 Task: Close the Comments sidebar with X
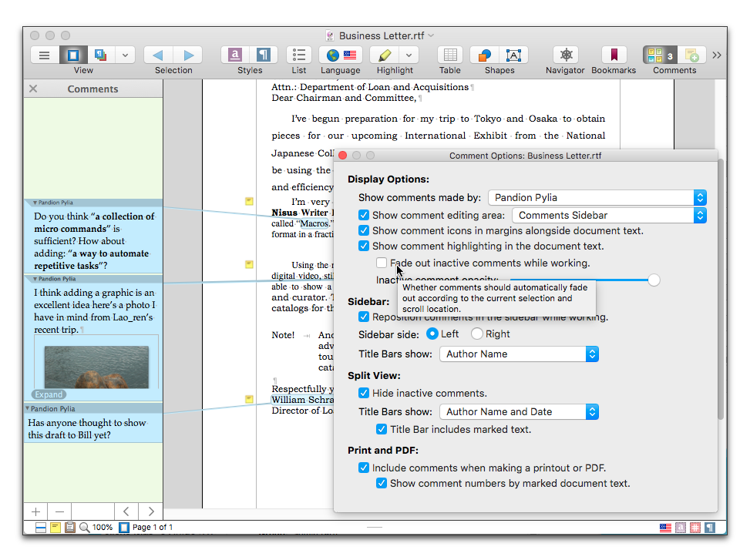(33, 89)
